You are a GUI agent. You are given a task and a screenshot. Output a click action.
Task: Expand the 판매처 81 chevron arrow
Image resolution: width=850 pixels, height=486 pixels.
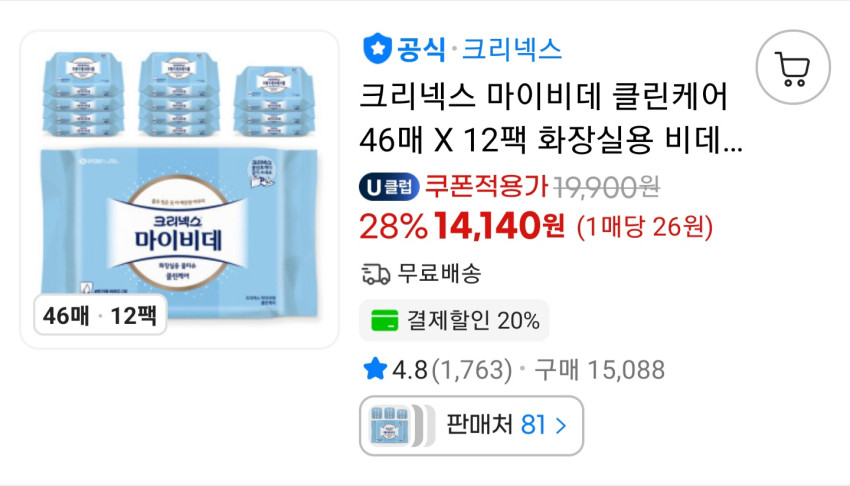tap(561, 426)
